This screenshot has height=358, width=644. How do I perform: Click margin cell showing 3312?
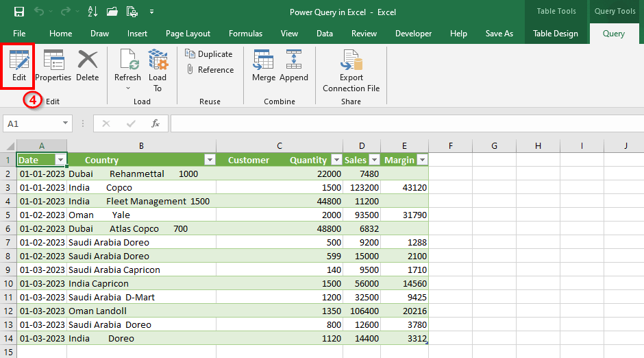[404, 338]
